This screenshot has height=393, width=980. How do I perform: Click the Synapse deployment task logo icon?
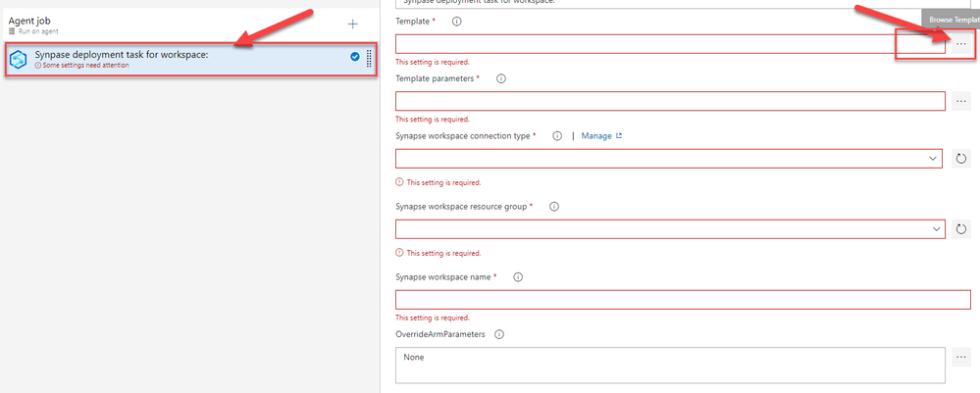coord(19,60)
